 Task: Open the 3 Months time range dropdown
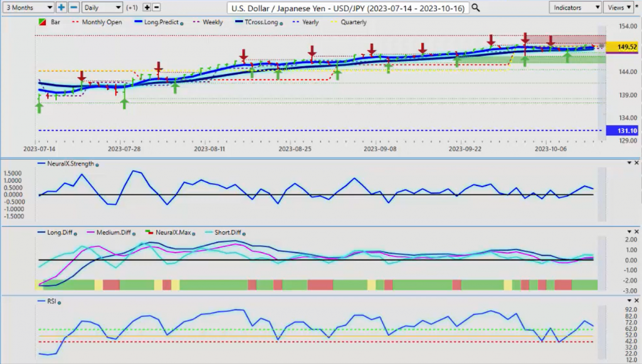click(x=29, y=8)
